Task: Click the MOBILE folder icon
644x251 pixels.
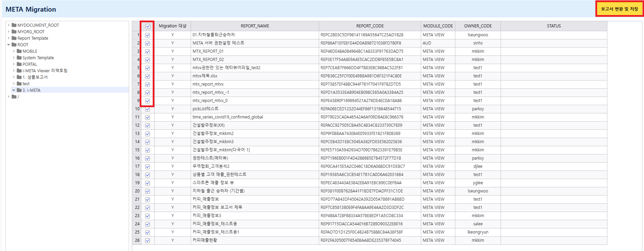Action: tap(19, 51)
